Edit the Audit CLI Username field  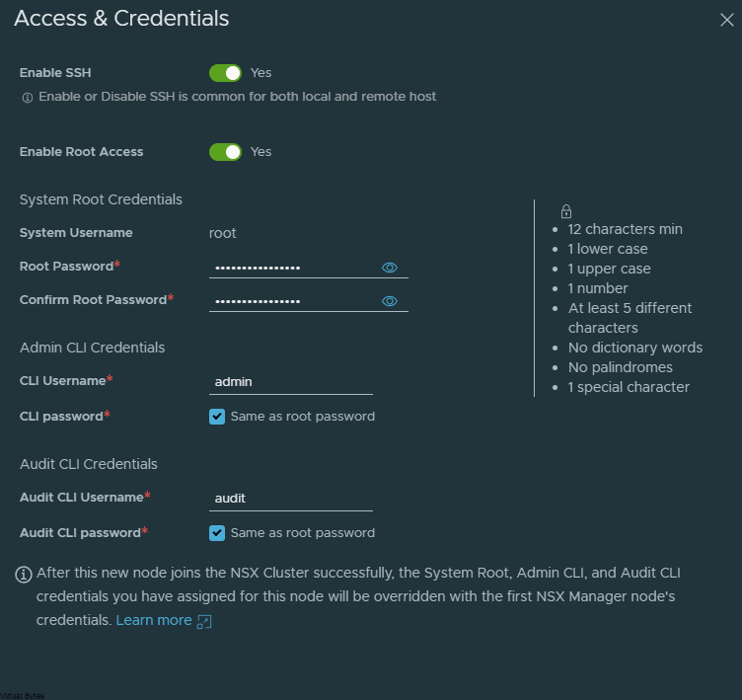[290, 499]
